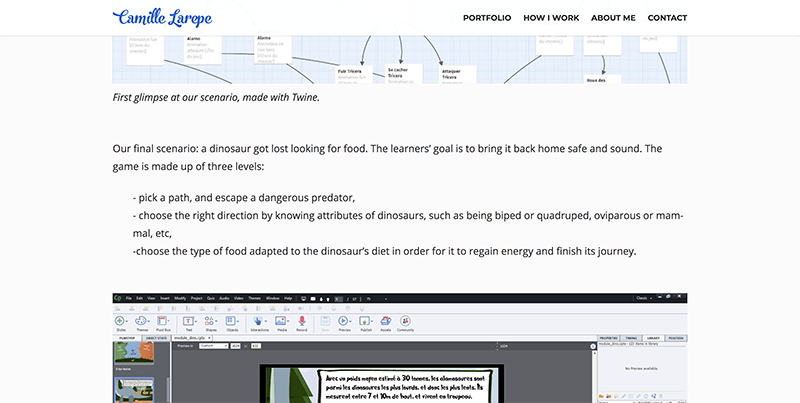Open the Video menu in Captivate
Screen dimensions: 800x403
tap(239, 298)
